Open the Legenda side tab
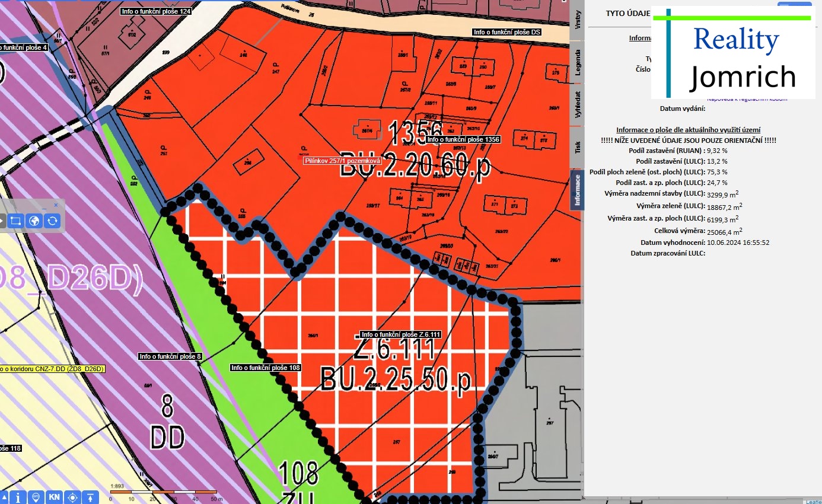This screenshot has width=822, height=504. click(578, 63)
